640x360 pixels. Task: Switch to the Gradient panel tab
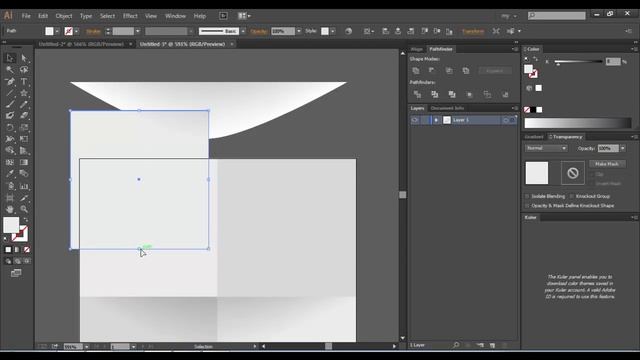[x=534, y=137]
